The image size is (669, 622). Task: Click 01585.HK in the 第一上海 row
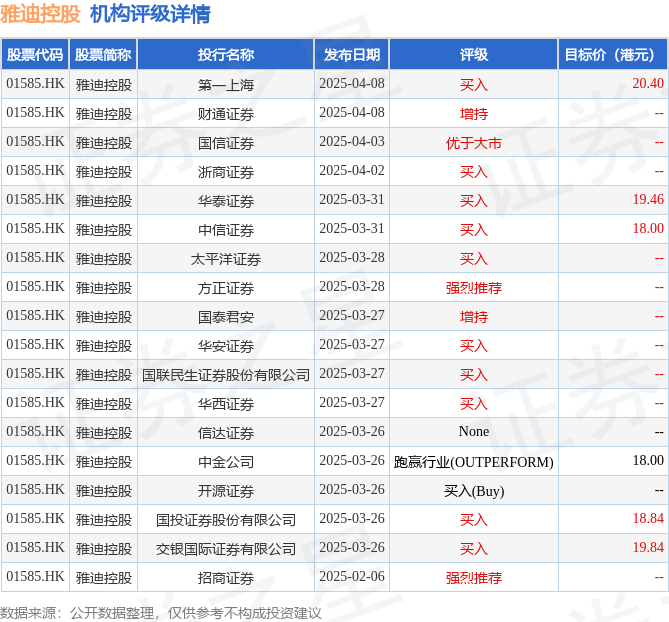(x=35, y=83)
